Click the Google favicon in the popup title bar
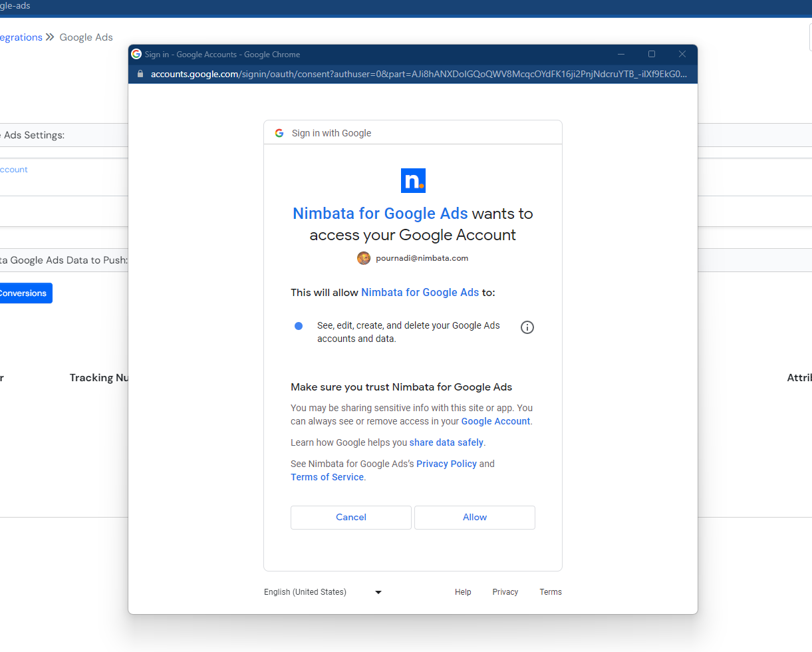The height and width of the screenshot is (652, 812). tap(136, 54)
